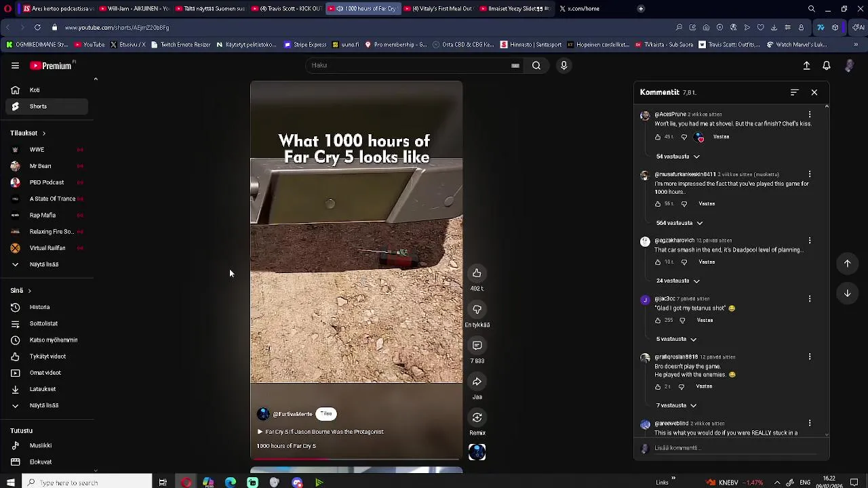The image size is (868, 488).
Task: Open the Windows Start button
Action: pyautogui.click(x=10, y=483)
